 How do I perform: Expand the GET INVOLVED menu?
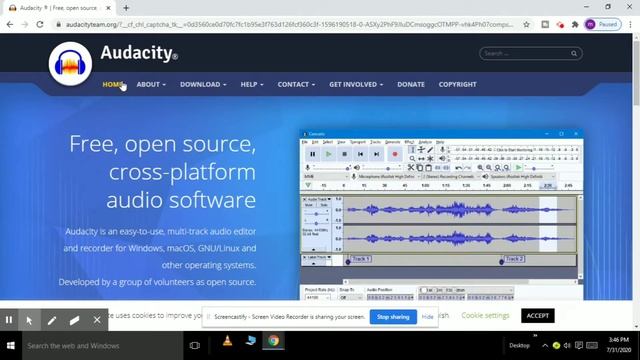tap(356, 84)
